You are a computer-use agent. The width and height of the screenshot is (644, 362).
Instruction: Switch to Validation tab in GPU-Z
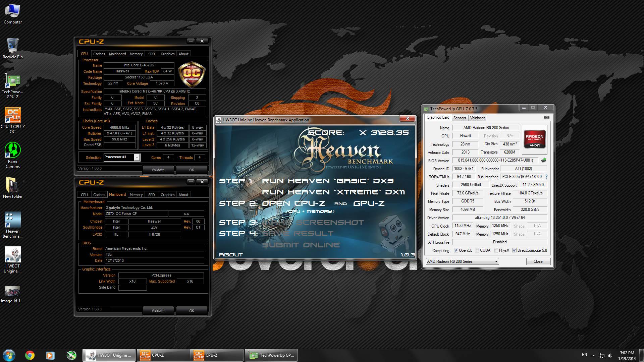(x=478, y=118)
